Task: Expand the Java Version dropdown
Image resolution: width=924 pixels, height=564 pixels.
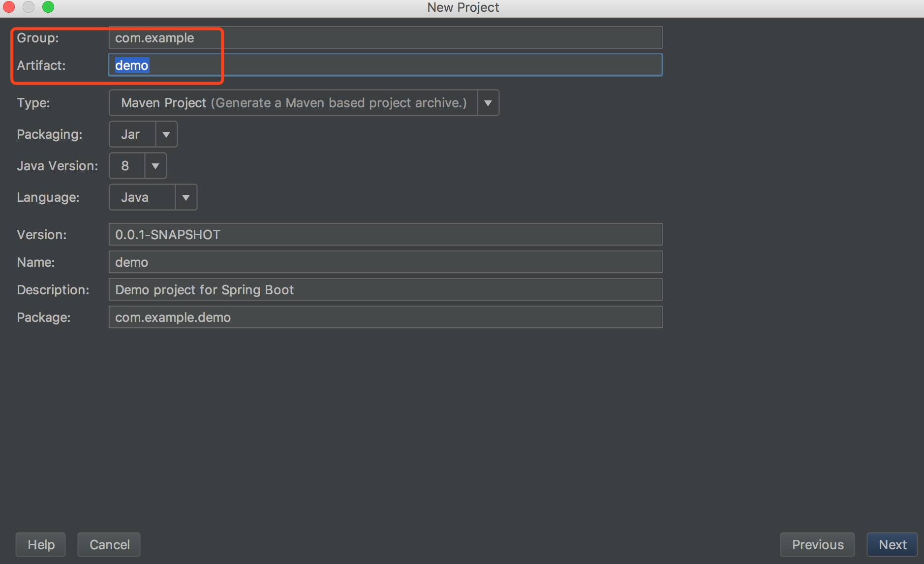Action: 154,165
